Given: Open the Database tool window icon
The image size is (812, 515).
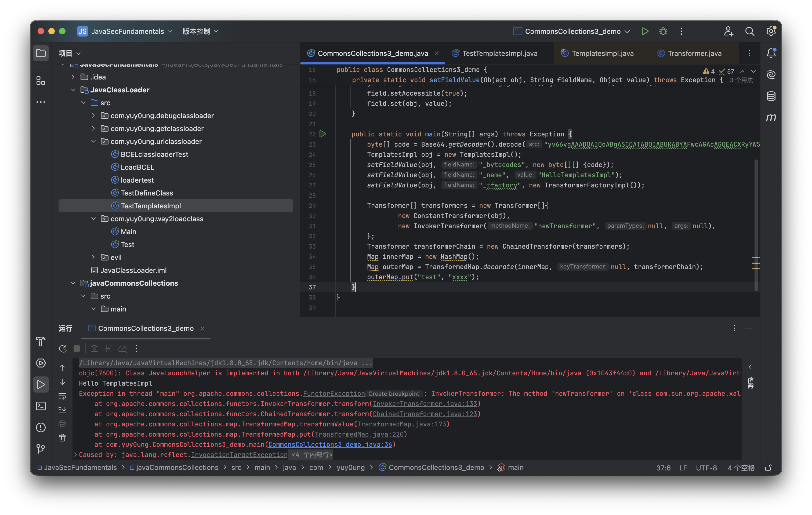Looking at the screenshot, I should pos(771,96).
